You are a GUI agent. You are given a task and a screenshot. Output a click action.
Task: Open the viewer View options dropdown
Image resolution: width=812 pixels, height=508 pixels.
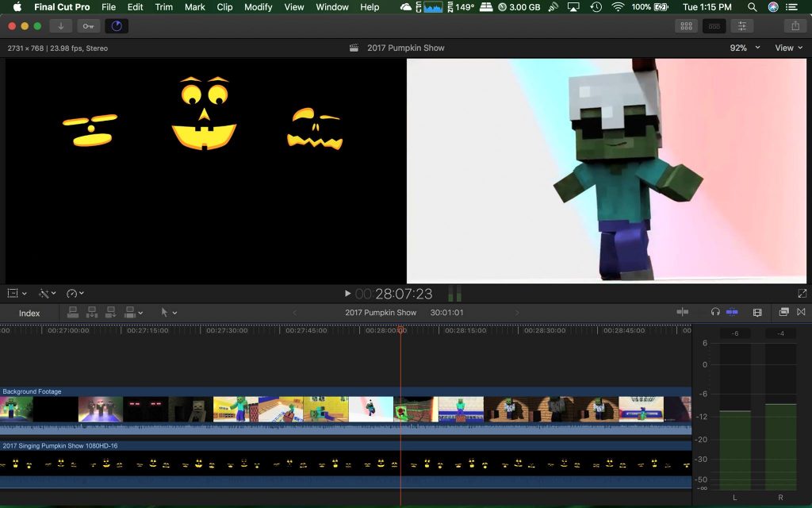coord(788,48)
